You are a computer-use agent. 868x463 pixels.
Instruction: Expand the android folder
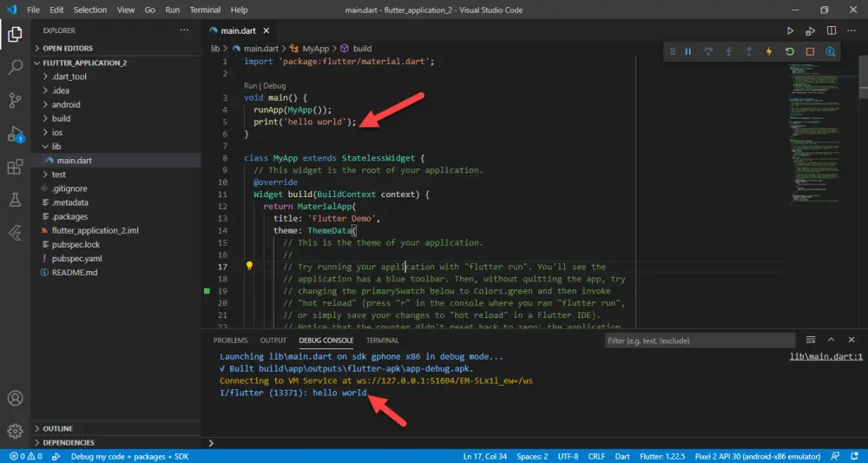pos(115,104)
